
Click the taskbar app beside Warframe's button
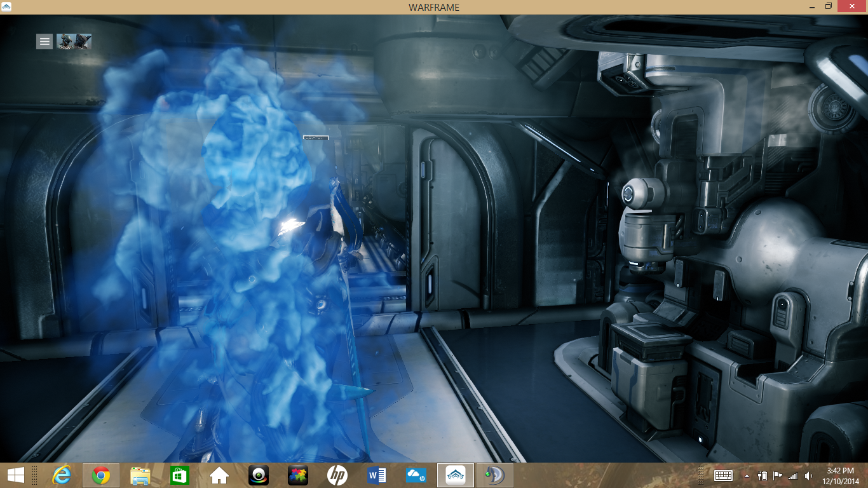495,475
